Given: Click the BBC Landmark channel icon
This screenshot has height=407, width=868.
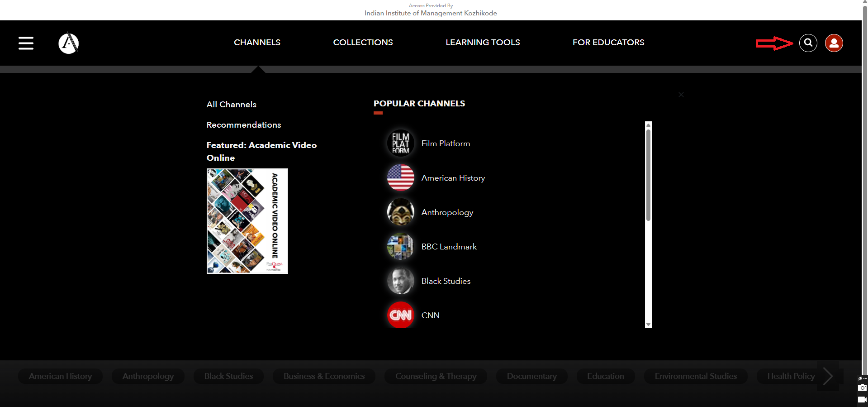Looking at the screenshot, I should [400, 247].
